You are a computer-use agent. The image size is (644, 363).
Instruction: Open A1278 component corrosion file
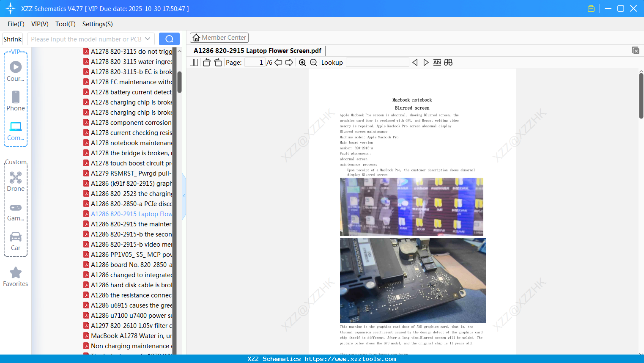pyautogui.click(x=128, y=122)
